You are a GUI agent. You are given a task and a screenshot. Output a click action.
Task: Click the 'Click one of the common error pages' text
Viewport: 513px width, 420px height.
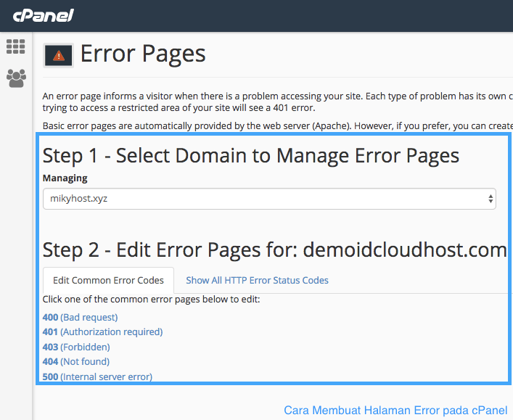point(151,300)
